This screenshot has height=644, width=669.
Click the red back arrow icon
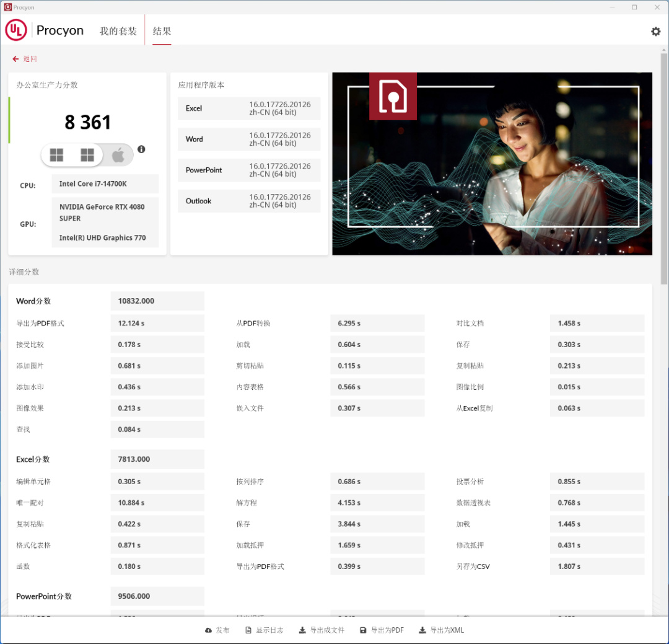pos(15,59)
